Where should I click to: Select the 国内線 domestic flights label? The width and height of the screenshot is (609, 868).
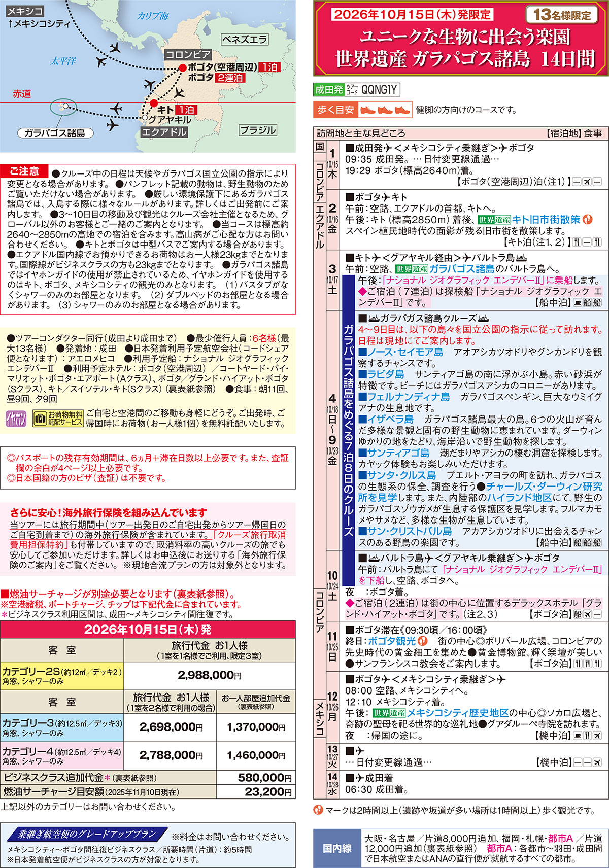(337, 848)
